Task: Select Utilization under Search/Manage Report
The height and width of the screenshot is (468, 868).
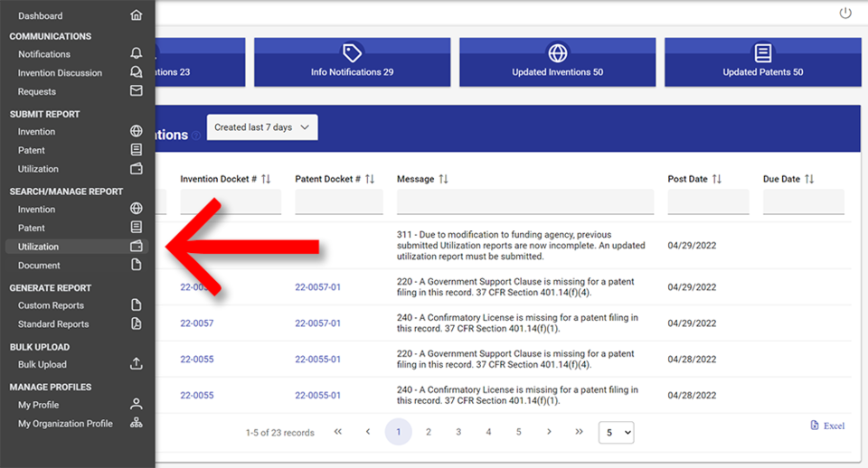Action: [39, 247]
